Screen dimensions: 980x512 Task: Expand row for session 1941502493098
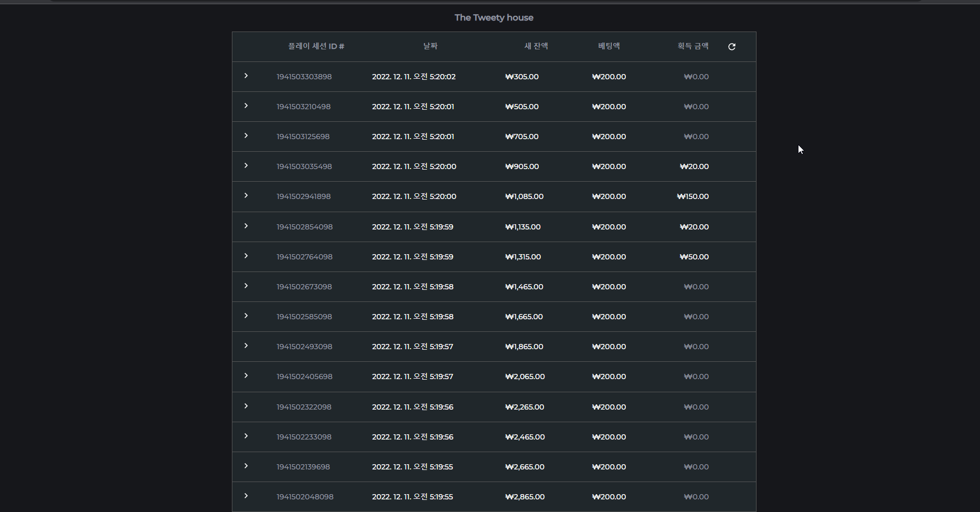[246, 346]
